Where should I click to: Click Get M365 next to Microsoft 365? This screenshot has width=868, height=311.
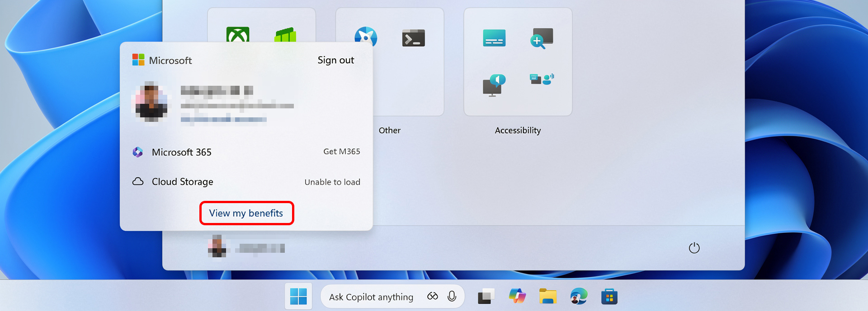341,152
